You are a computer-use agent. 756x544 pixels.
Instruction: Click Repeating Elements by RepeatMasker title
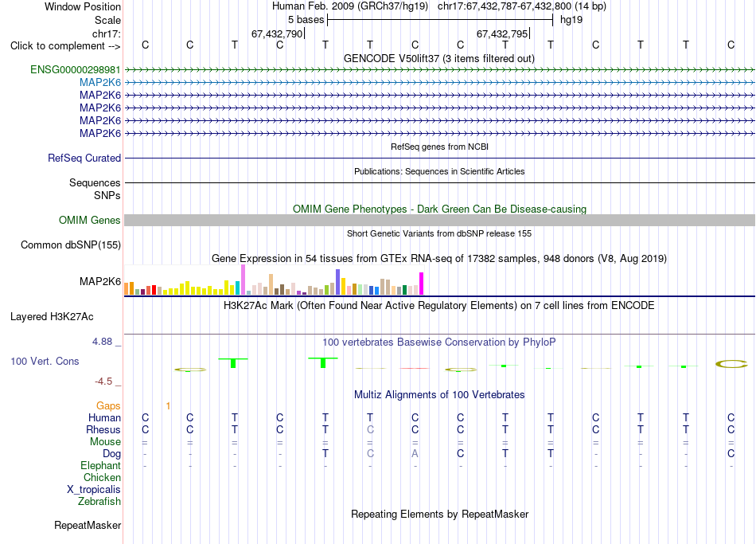pos(439,514)
